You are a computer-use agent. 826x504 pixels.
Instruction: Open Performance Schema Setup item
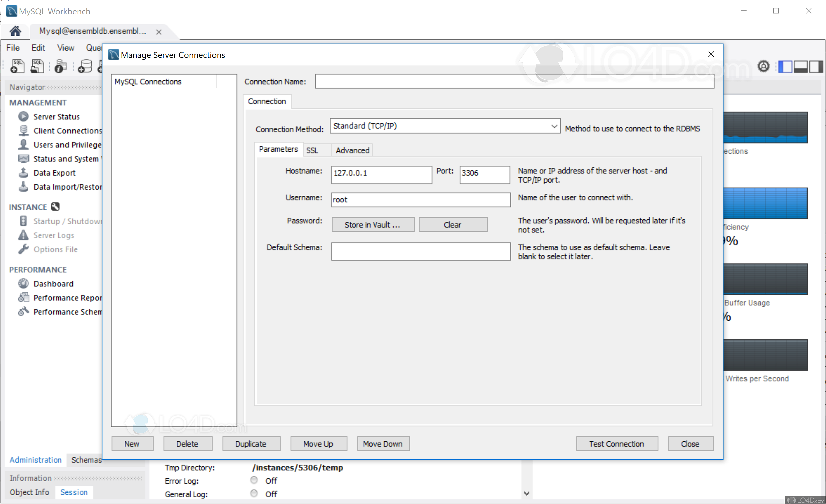point(60,312)
